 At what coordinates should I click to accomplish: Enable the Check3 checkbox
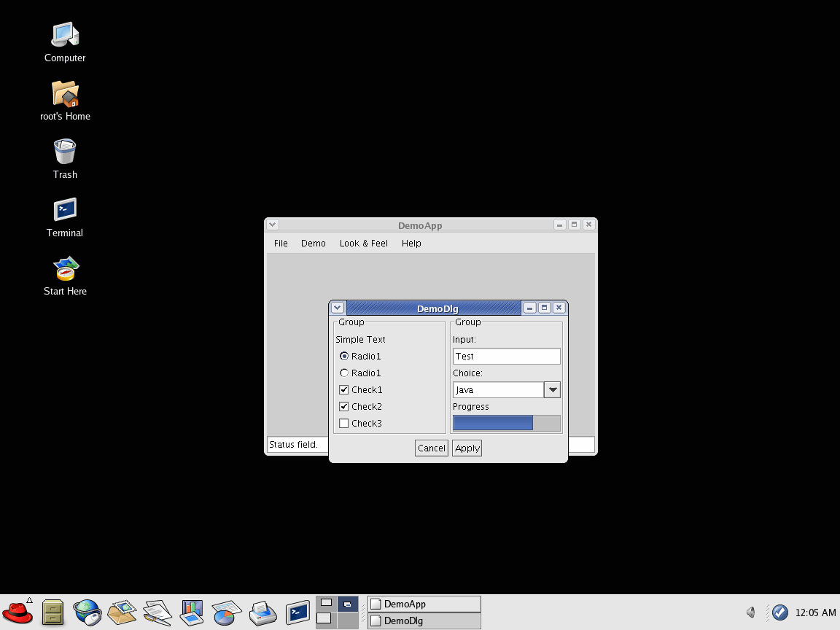pos(344,424)
